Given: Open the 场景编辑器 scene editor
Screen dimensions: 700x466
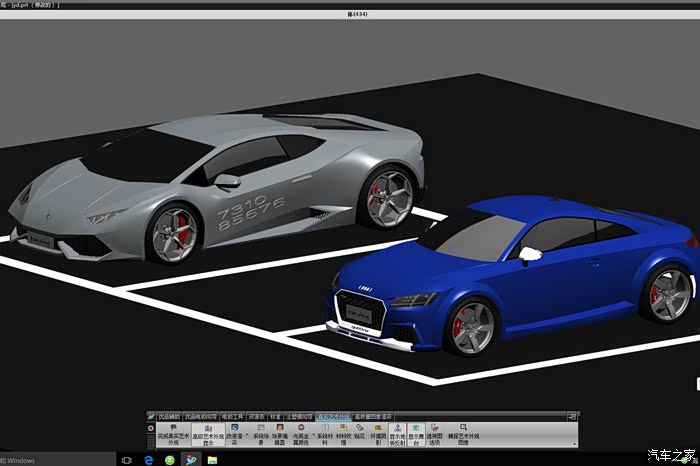Looking at the screenshot, I should (281, 428).
